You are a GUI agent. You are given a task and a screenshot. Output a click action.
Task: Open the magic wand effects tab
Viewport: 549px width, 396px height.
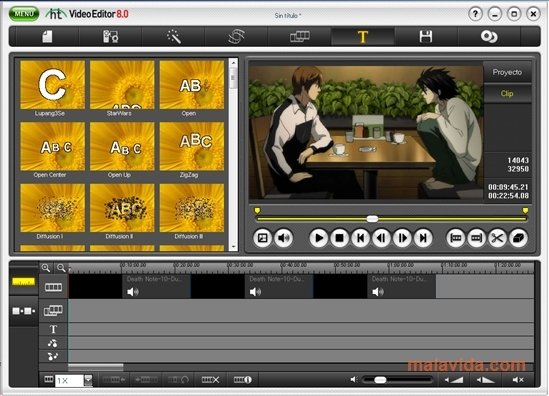174,36
